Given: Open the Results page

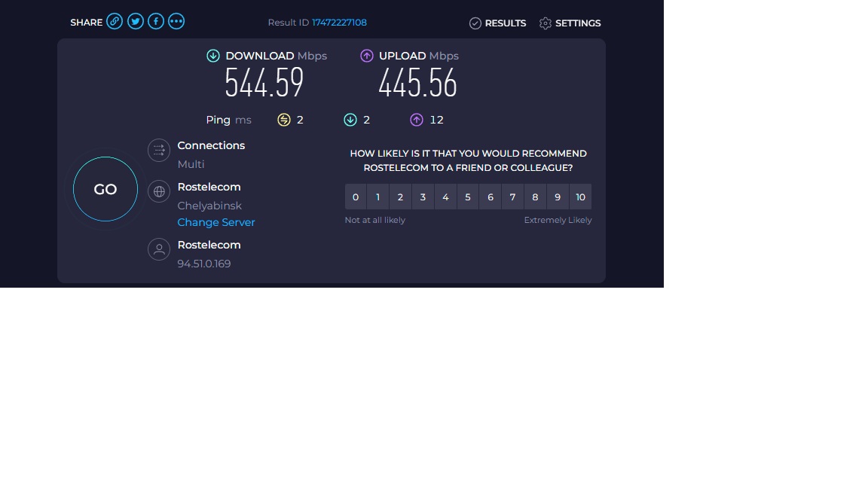Looking at the screenshot, I should pos(497,23).
